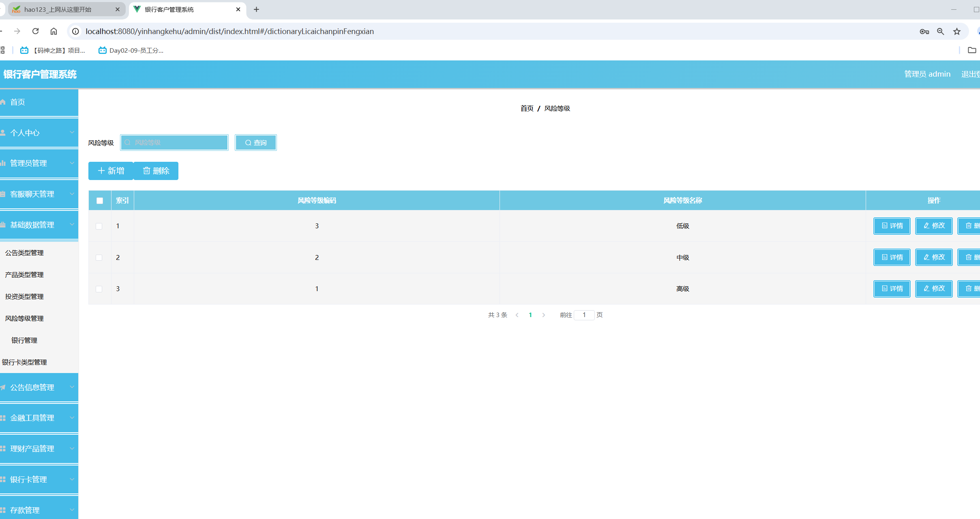Expand the 公告信息管理 menu chevron

point(72,387)
